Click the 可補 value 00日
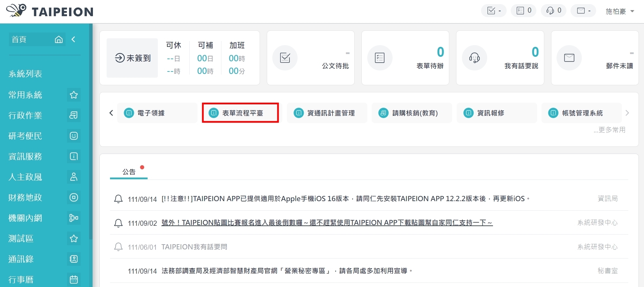Viewport: 644px width, 287px height. click(x=205, y=58)
